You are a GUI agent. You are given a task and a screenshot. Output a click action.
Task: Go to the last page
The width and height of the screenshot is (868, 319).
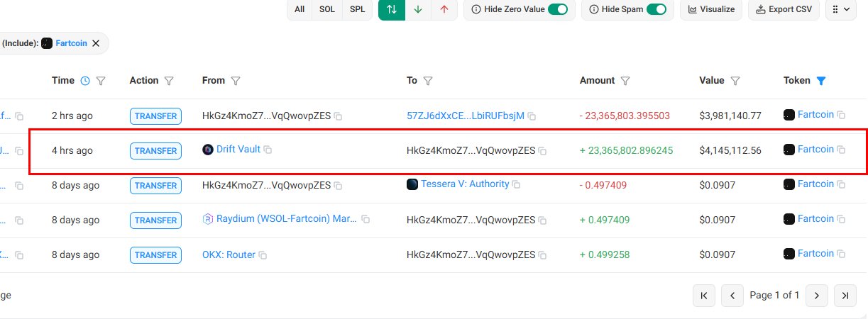845,296
